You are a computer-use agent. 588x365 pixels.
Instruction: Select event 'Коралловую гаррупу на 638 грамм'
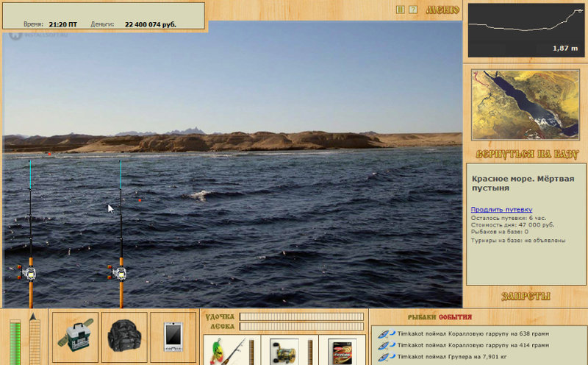[x=473, y=333]
